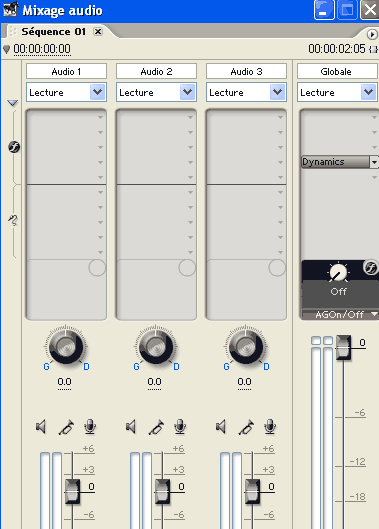Close the Séquence 01 tab
Image resolution: width=379 pixels, height=529 pixels.
98,32
